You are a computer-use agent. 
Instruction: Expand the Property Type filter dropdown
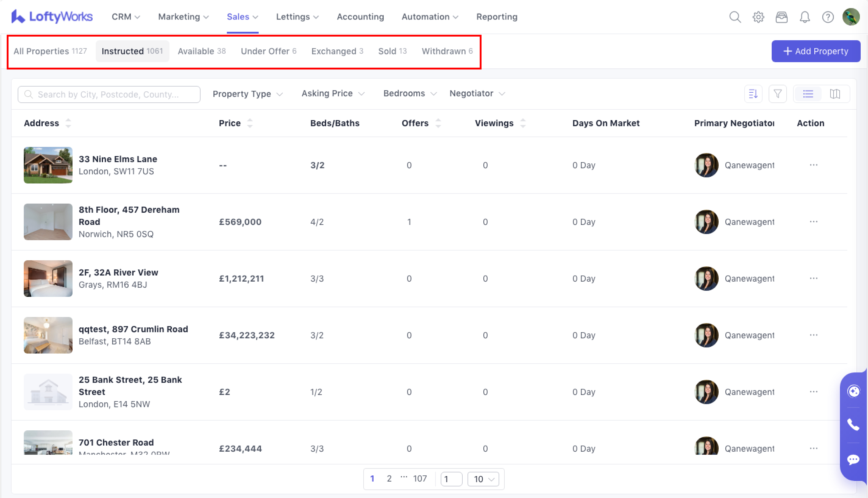click(247, 94)
